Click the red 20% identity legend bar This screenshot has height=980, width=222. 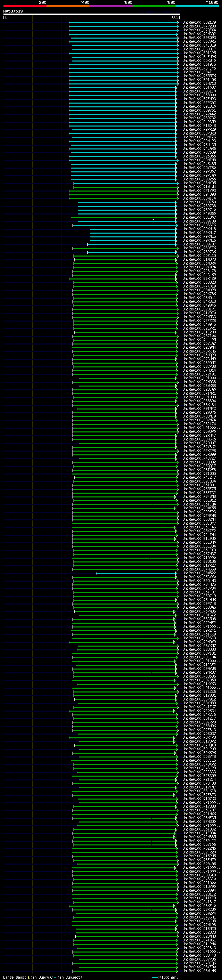tap(25, 7)
